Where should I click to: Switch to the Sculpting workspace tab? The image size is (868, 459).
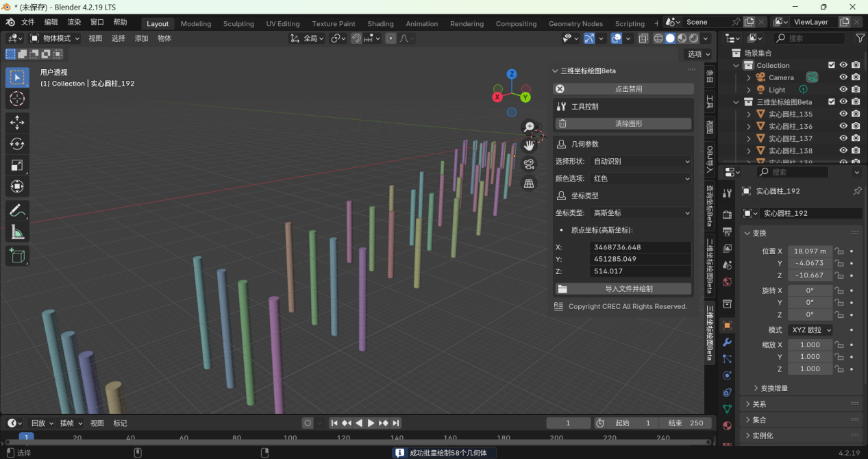(238, 23)
